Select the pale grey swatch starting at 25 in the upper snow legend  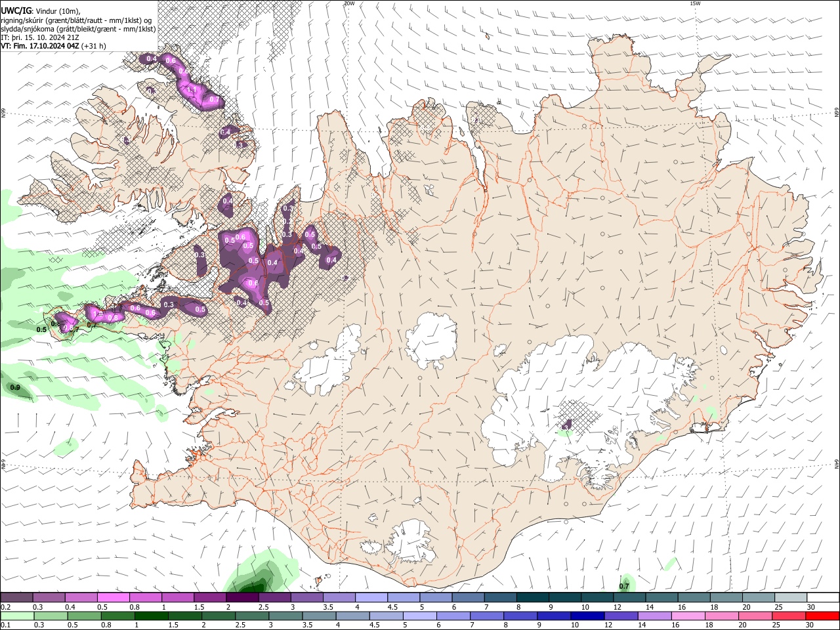[791, 598]
